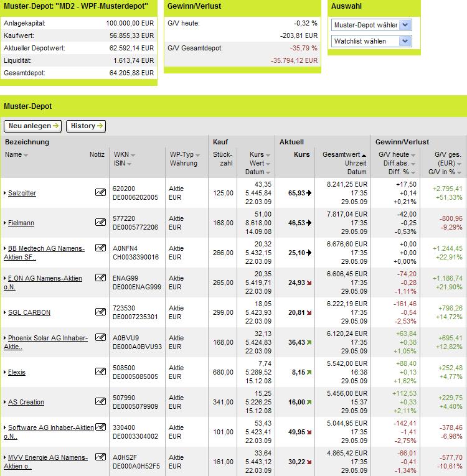467x476 pixels.
Task: Click Fielmann loss value -800,96
Action: pos(451,218)
